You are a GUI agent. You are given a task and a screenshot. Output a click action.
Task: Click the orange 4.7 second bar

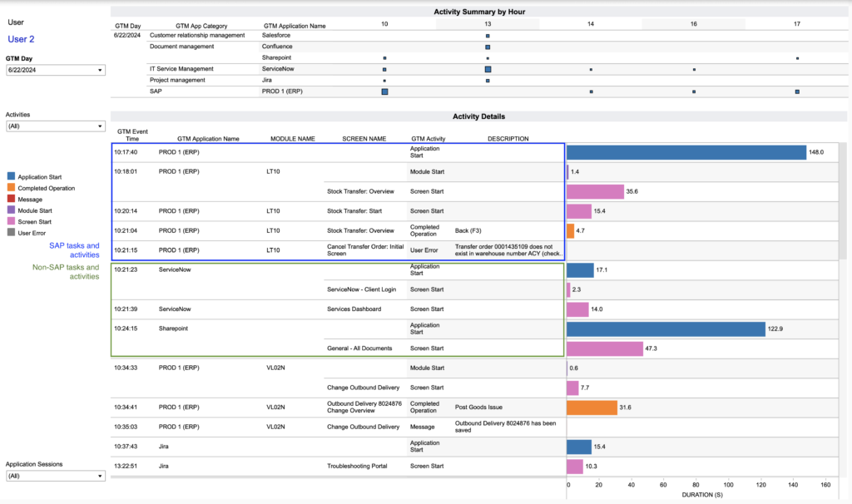(x=571, y=231)
